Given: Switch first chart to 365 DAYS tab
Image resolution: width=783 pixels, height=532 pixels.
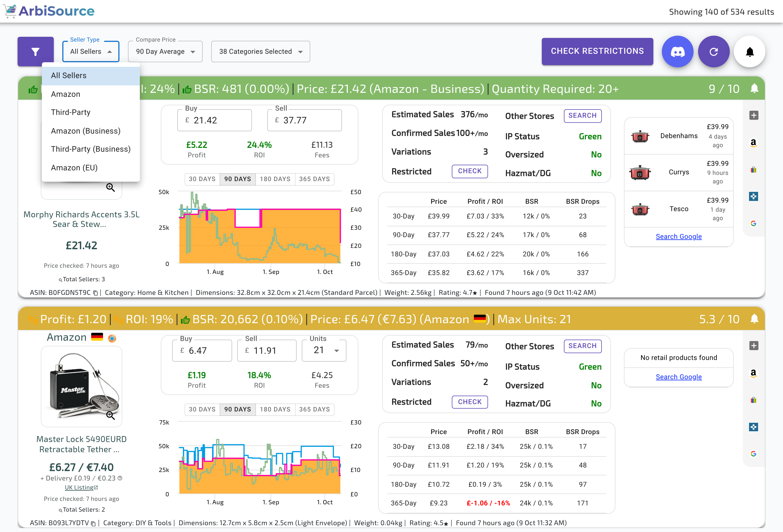Looking at the screenshot, I should click(314, 179).
